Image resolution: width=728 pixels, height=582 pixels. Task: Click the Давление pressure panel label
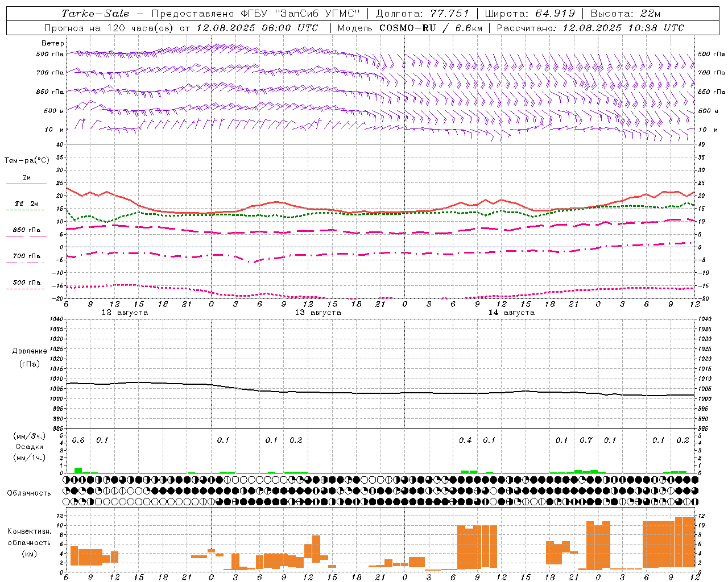click(30, 351)
